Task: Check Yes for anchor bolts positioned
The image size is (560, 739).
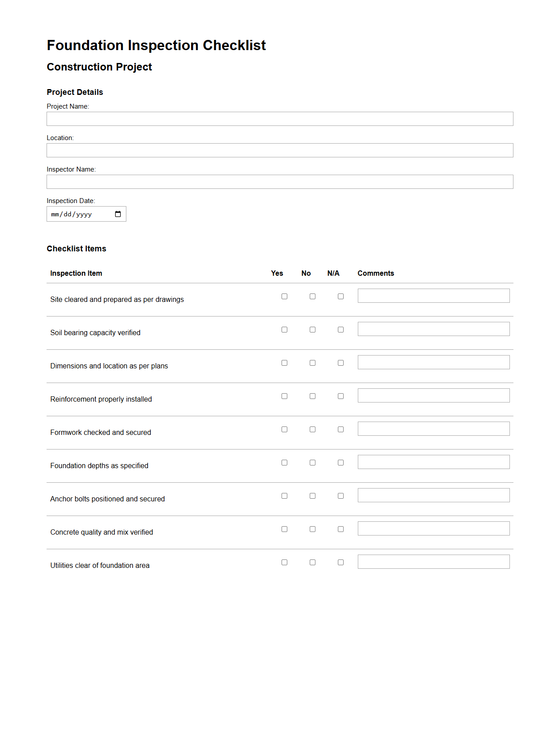Action: [284, 495]
